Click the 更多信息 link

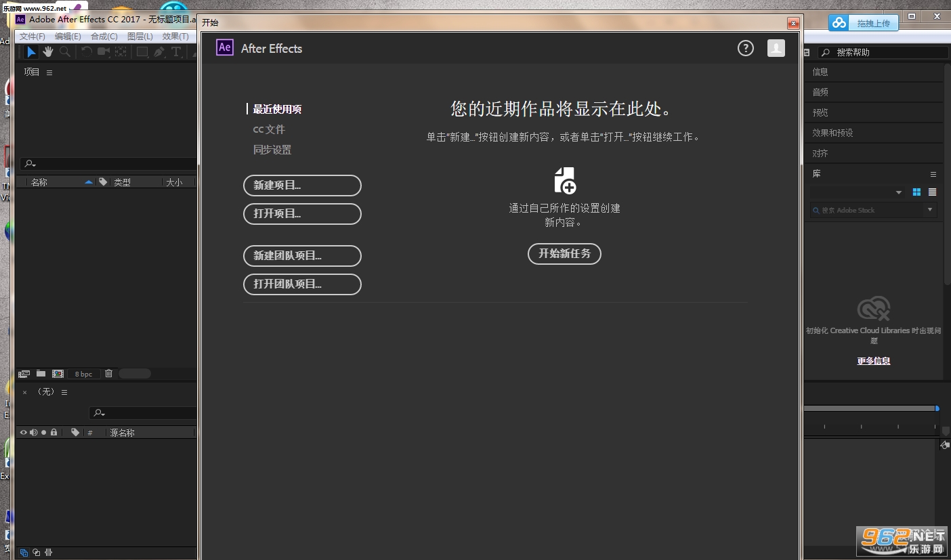873,360
